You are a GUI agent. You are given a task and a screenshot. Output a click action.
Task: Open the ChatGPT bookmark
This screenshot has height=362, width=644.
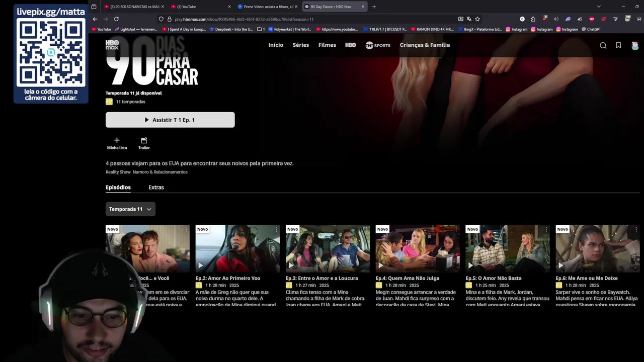pos(591,29)
